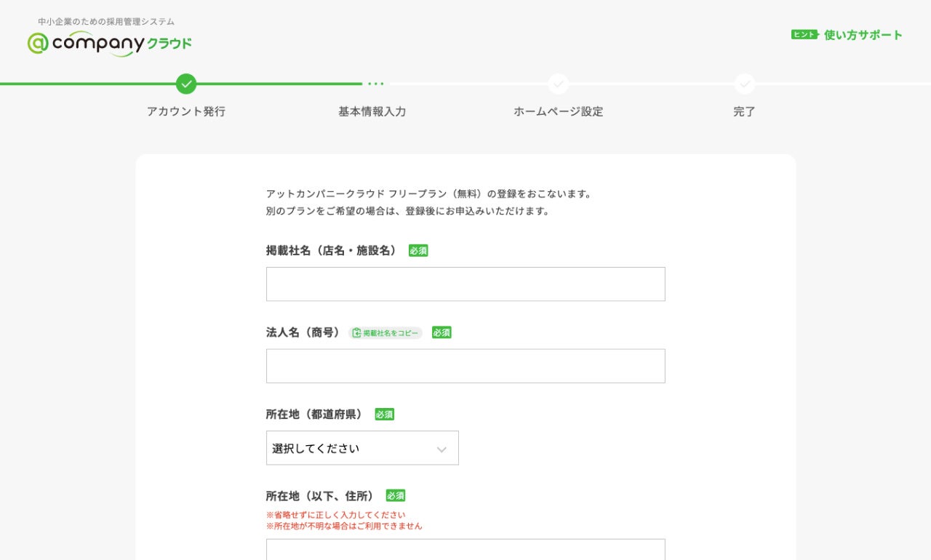Jump to the 完了 step label
Screen dimensions: 931x560
pos(744,111)
